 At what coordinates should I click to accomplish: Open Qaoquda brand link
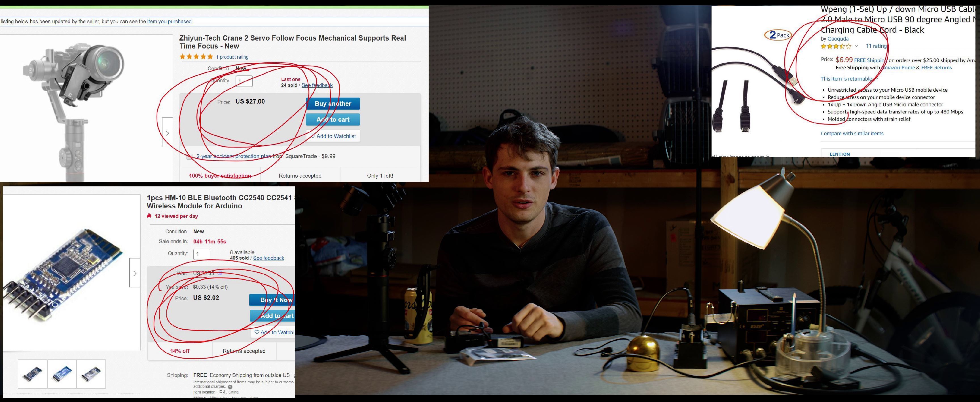coord(838,39)
